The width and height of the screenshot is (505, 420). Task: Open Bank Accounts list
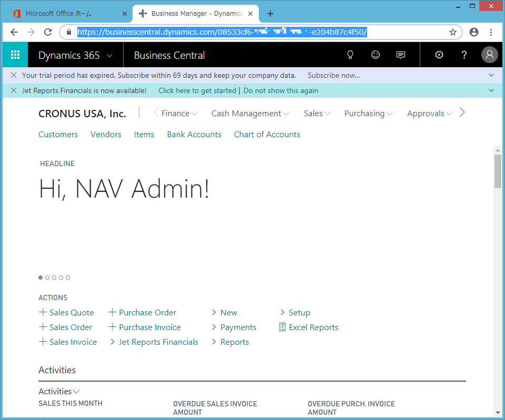(x=194, y=134)
